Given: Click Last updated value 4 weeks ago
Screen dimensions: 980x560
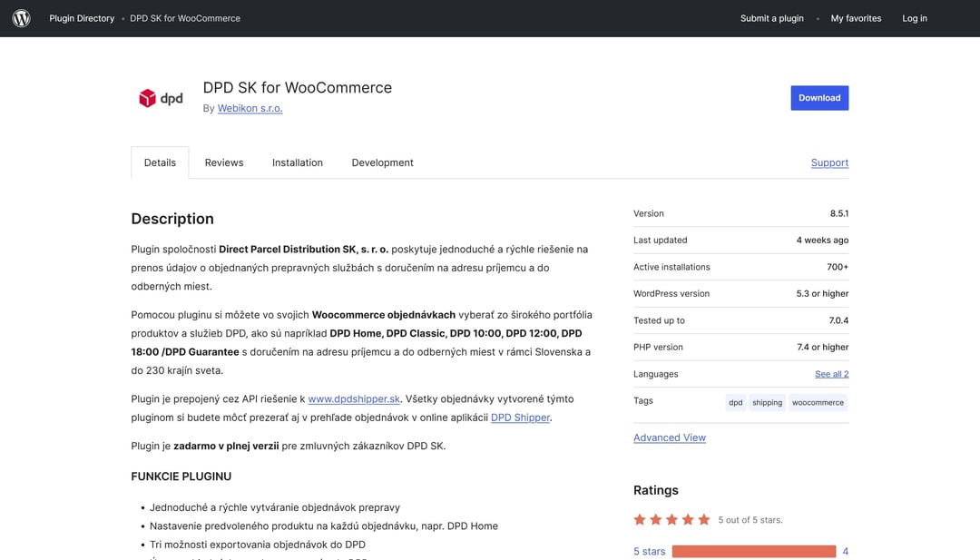Looking at the screenshot, I should [822, 240].
